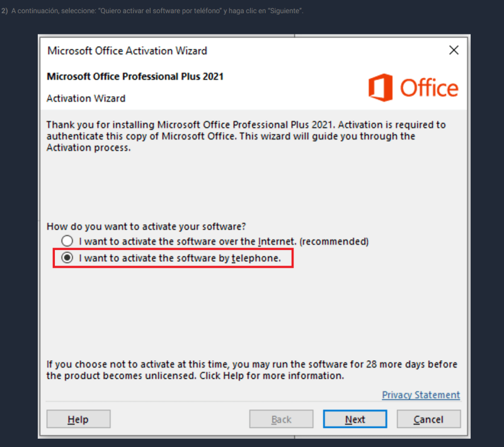Click the Spanish 'A continuación, seleccione' instruction text
The height and width of the screenshot is (447, 504).
[157, 11]
